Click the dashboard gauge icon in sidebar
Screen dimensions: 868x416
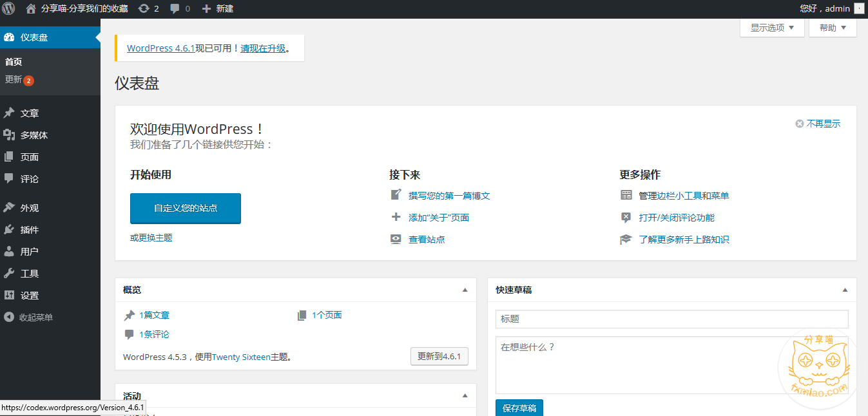coord(9,37)
